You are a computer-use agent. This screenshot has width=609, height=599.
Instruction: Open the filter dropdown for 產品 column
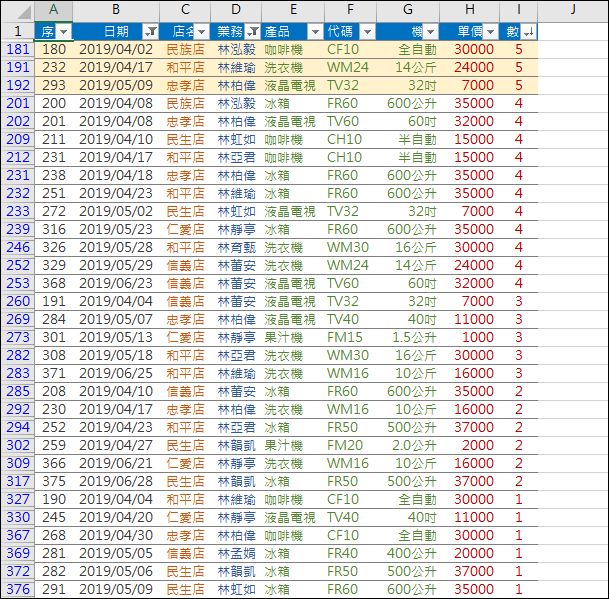316,32
